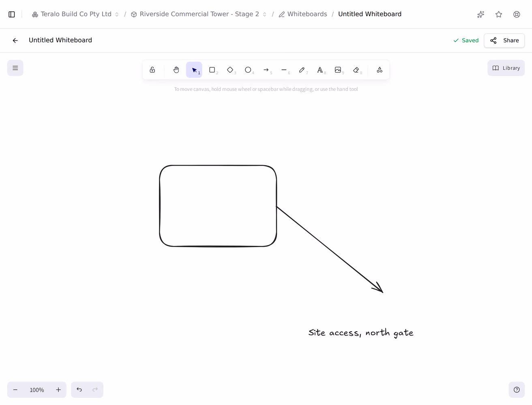This screenshot has width=532, height=405.
Task: Open the Whiteboards breadcrumb link
Action: pyautogui.click(x=303, y=14)
